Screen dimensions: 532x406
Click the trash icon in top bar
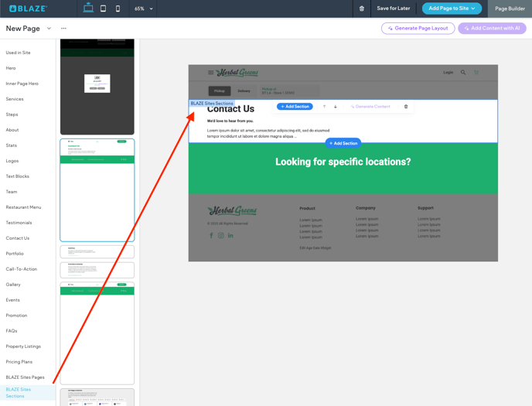pyautogui.click(x=361, y=9)
